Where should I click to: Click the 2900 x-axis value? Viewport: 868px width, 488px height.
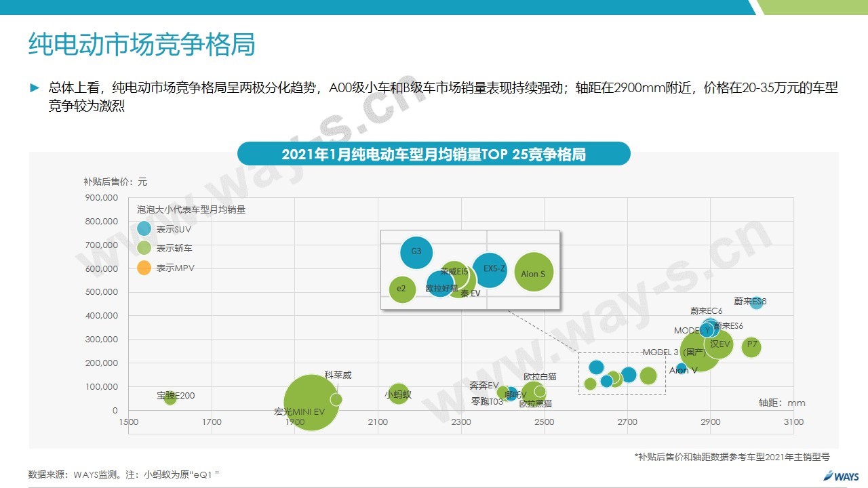711,422
